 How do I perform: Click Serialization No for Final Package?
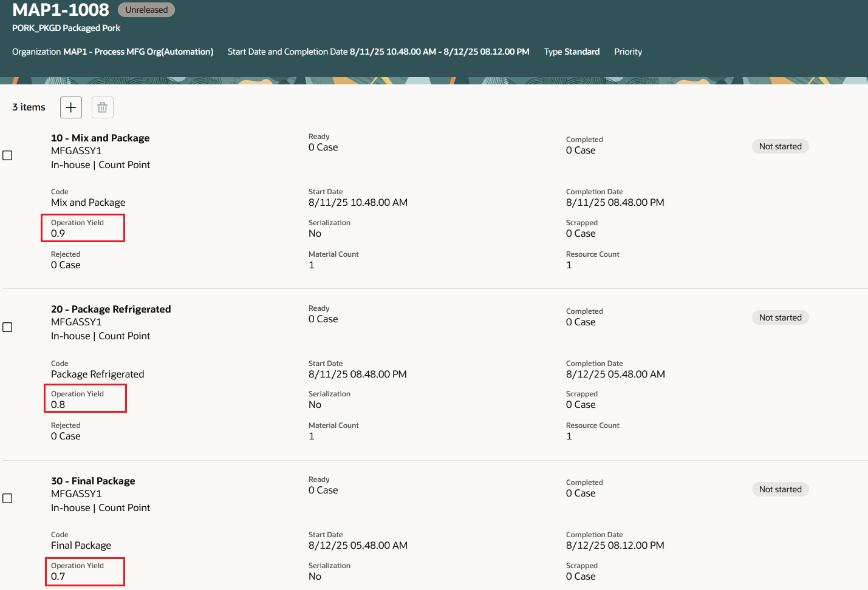click(x=329, y=572)
